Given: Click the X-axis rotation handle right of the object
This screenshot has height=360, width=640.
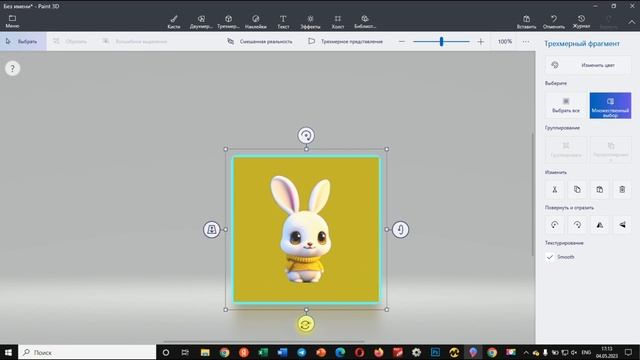Looking at the screenshot, I should click(400, 229).
